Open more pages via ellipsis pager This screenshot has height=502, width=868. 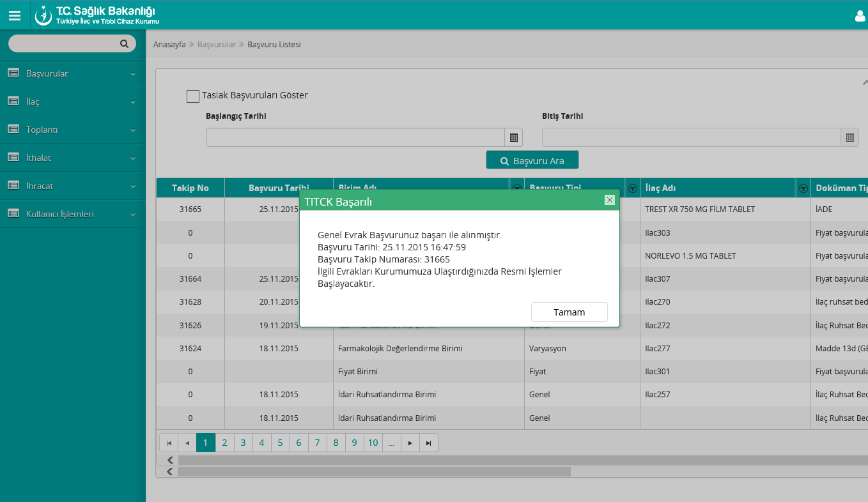click(x=392, y=443)
